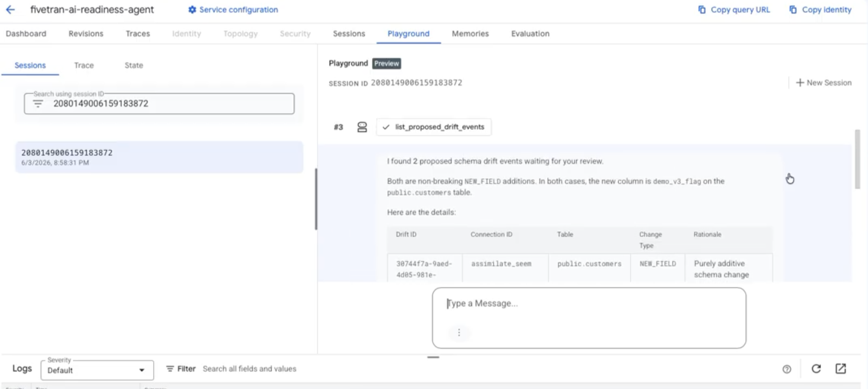Click the NEW_FIELD change type cell
The image size is (868, 389).
click(x=658, y=264)
